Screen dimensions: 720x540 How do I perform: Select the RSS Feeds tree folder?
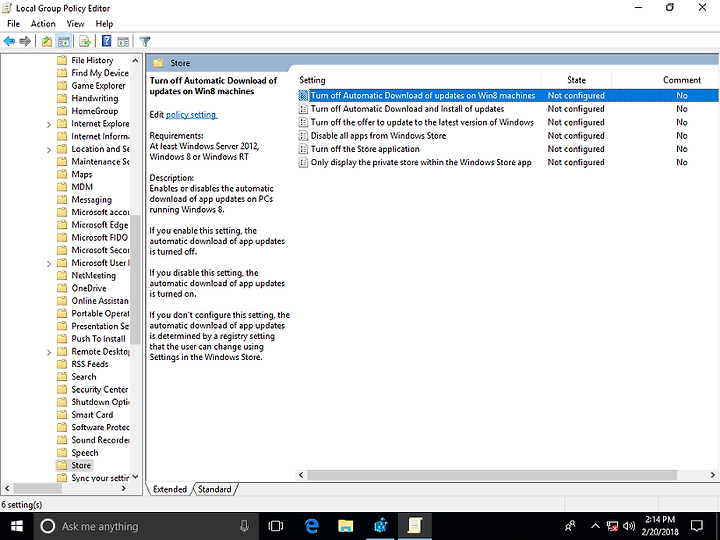click(x=90, y=364)
